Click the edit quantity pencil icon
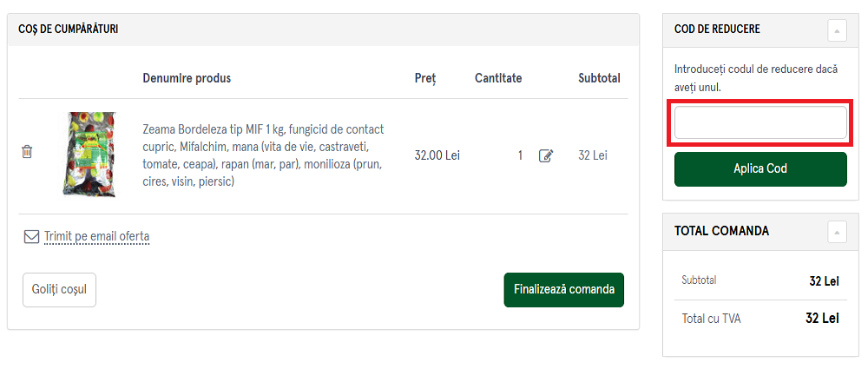This screenshot has height=369, width=868. click(x=546, y=156)
